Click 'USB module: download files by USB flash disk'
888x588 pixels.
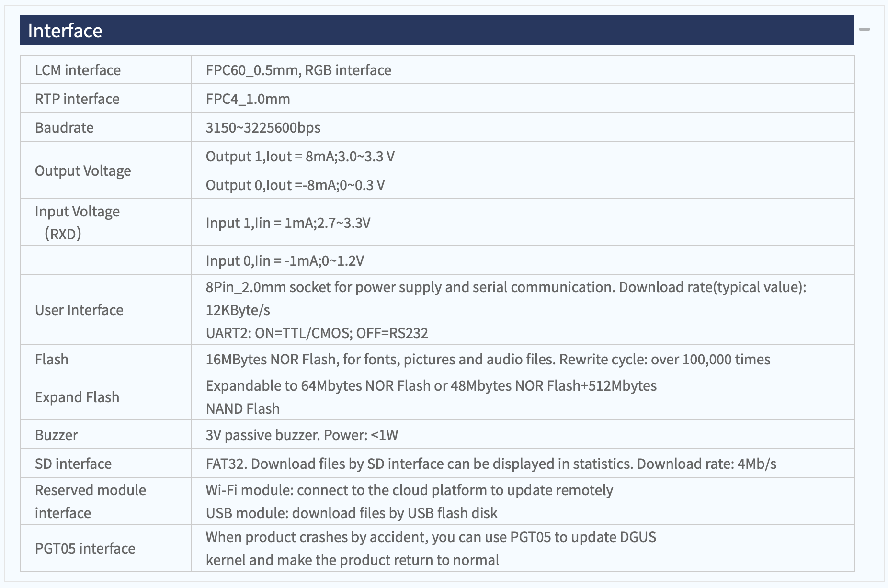point(352,513)
